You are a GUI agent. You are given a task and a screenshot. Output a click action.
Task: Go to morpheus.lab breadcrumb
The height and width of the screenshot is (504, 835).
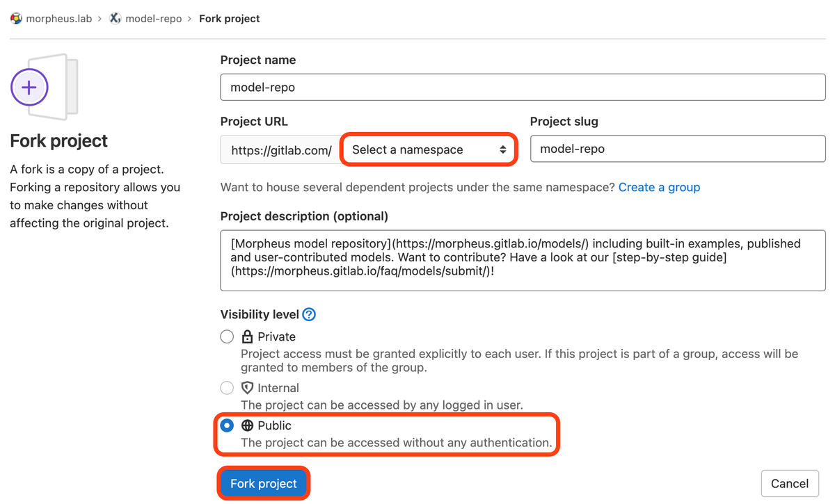58,19
